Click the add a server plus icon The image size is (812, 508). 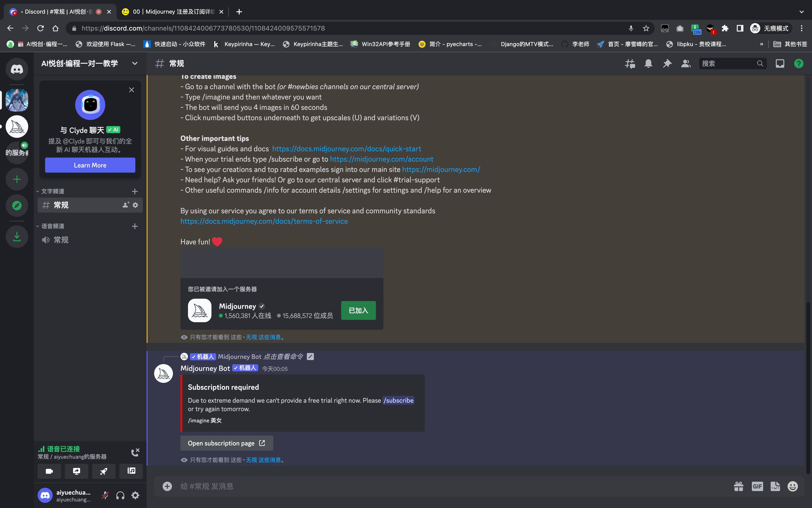click(x=17, y=179)
